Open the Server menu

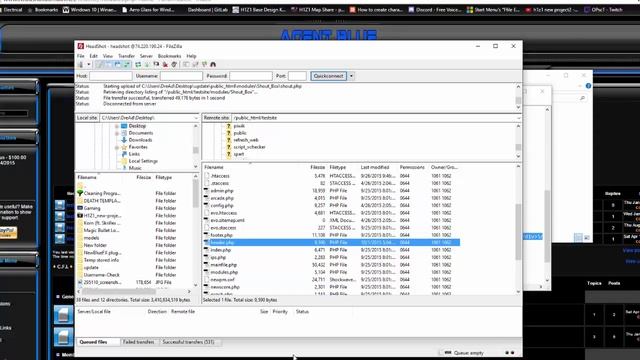click(x=146, y=56)
